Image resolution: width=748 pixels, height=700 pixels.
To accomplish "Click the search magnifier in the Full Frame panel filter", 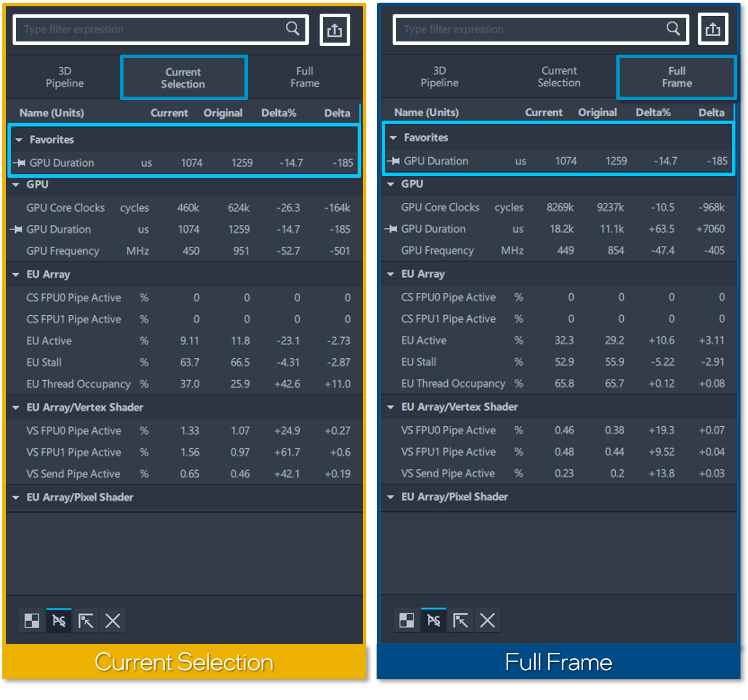I will click(673, 28).
